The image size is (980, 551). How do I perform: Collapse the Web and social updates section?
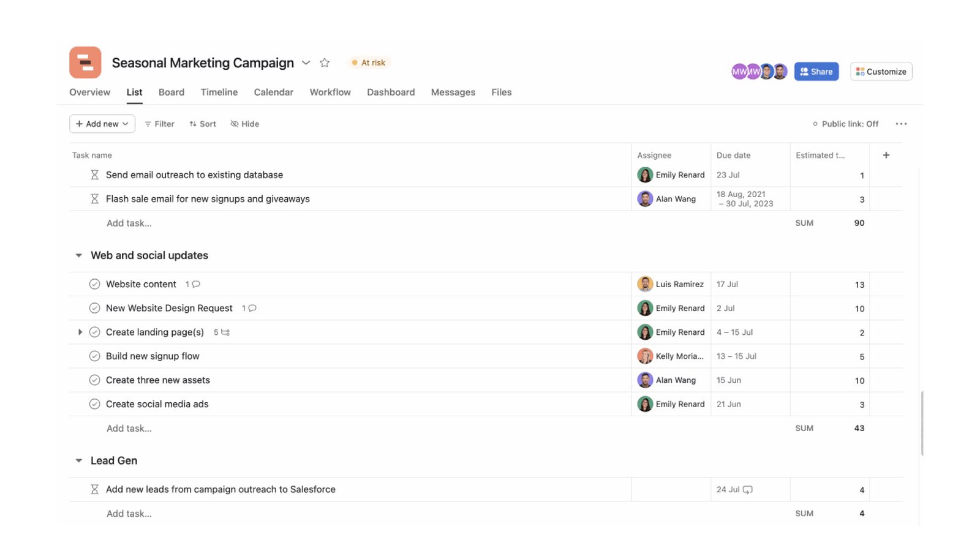point(78,255)
